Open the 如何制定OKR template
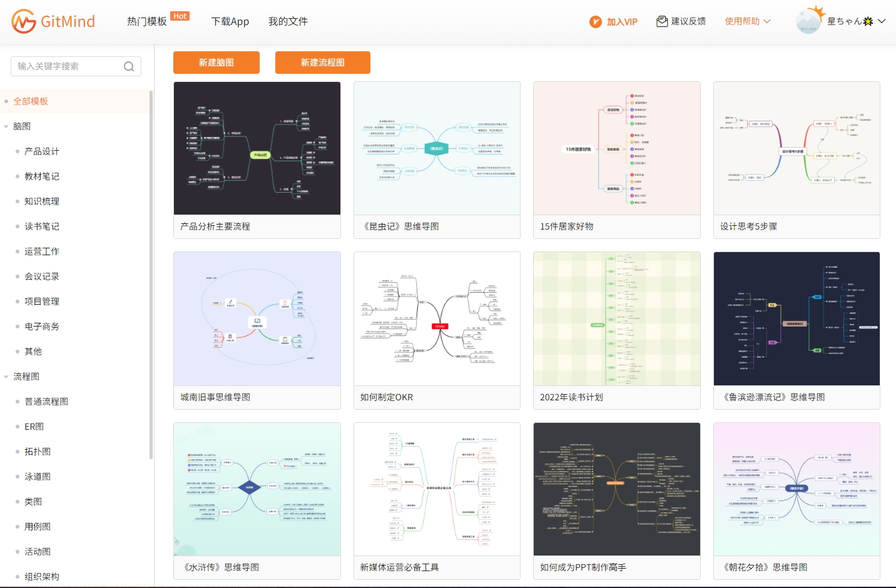 point(436,318)
